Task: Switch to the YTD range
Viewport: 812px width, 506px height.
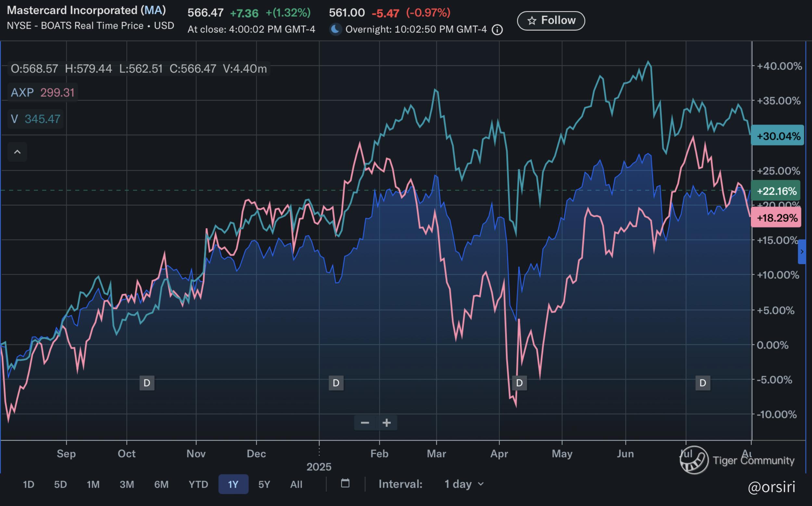Action: [x=198, y=484]
